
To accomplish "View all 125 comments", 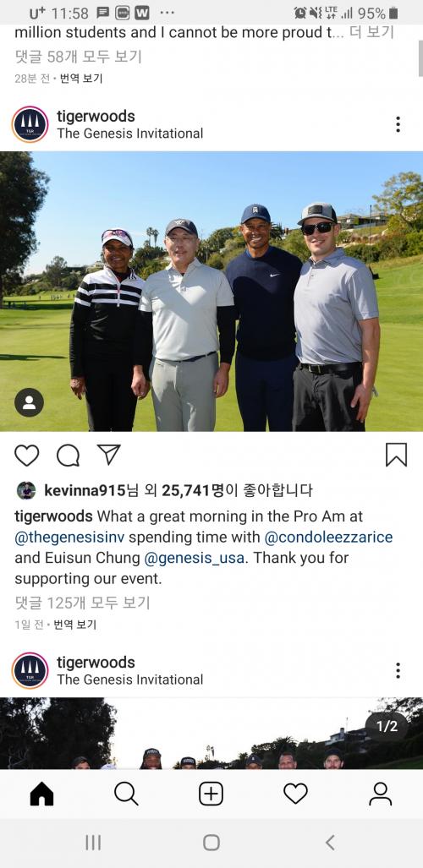I will (x=82, y=603).
